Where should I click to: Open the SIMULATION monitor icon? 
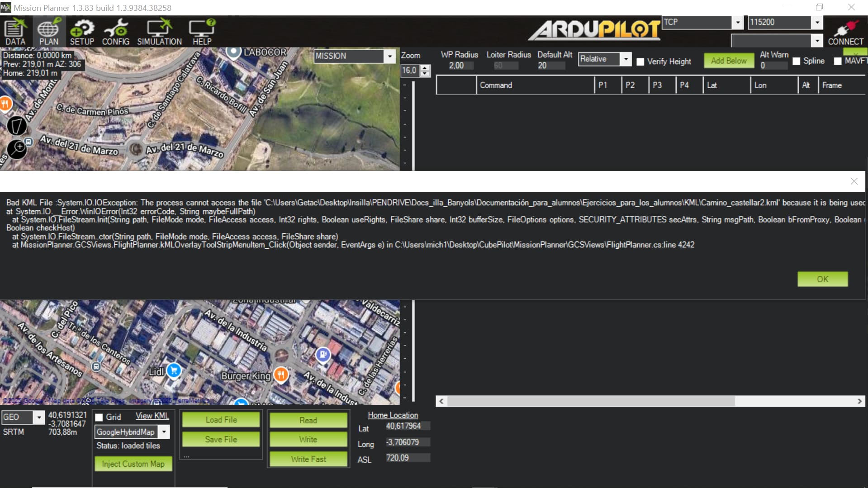159,32
